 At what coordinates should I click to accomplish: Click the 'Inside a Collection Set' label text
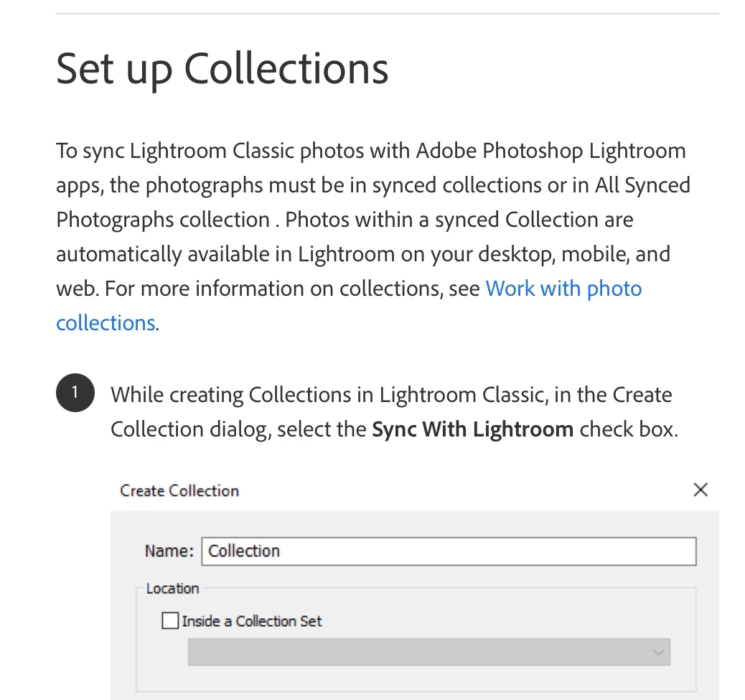pos(252,621)
